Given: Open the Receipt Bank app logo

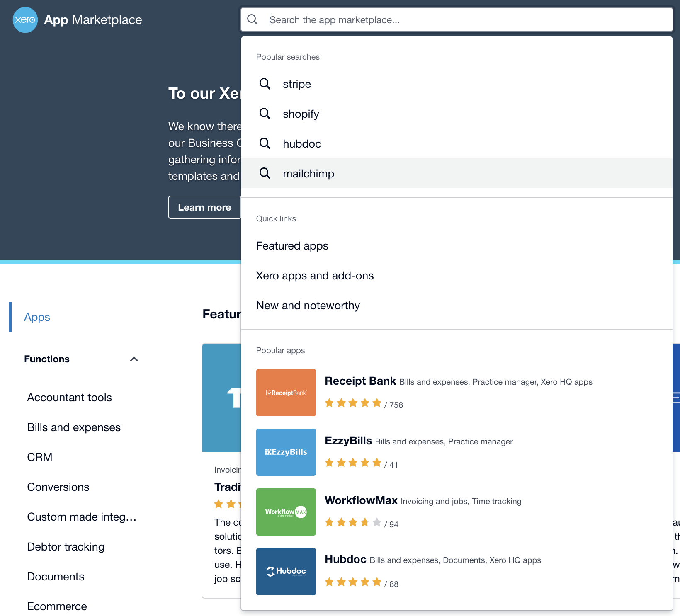Looking at the screenshot, I should pos(286,393).
